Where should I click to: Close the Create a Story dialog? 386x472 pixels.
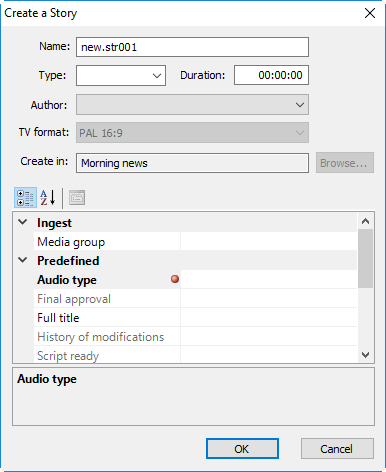pos(370,13)
